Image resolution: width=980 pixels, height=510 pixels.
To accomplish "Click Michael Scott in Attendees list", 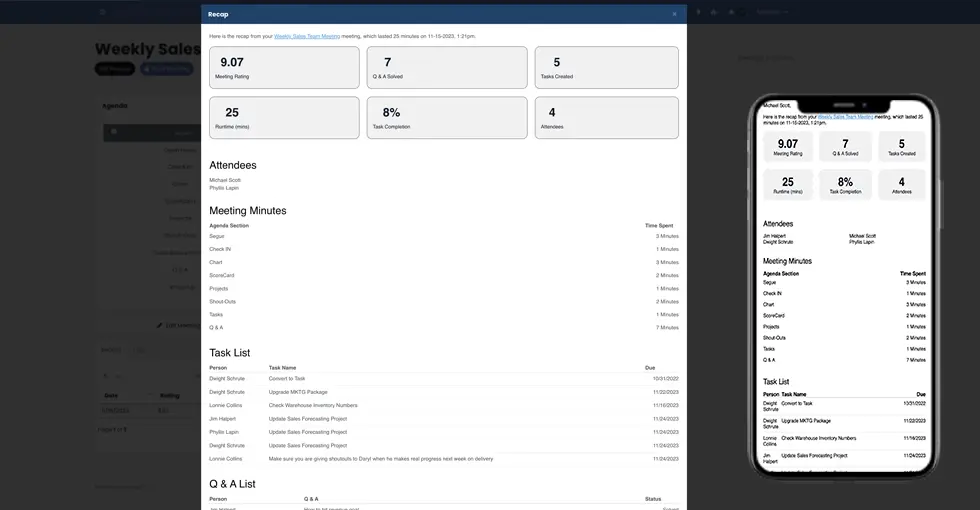I will pyautogui.click(x=225, y=180).
